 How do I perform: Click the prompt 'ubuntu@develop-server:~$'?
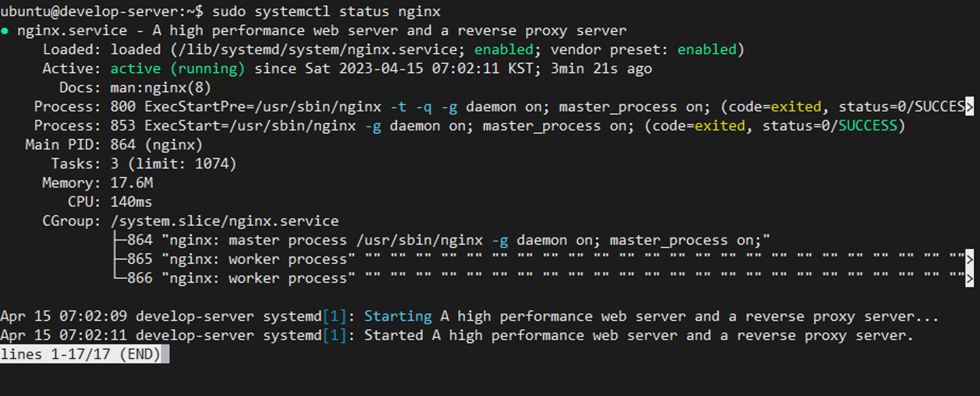[x=102, y=11]
